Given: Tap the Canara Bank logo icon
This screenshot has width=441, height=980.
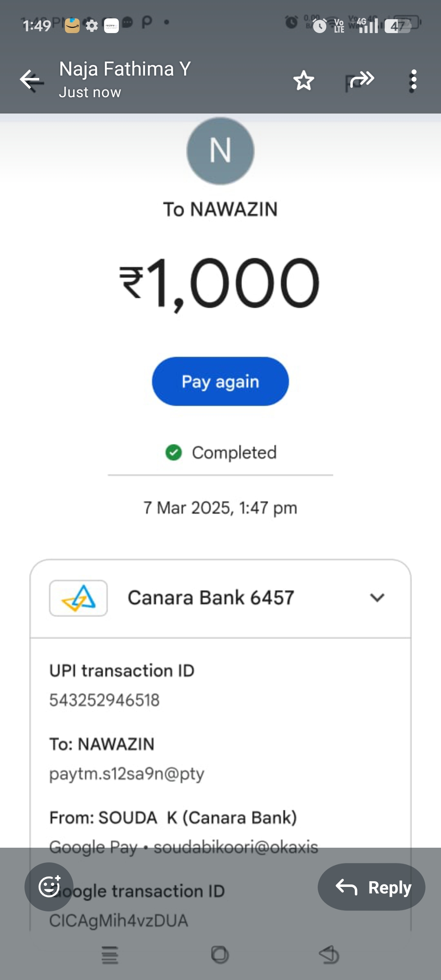Looking at the screenshot, I should tap(78, 598).
